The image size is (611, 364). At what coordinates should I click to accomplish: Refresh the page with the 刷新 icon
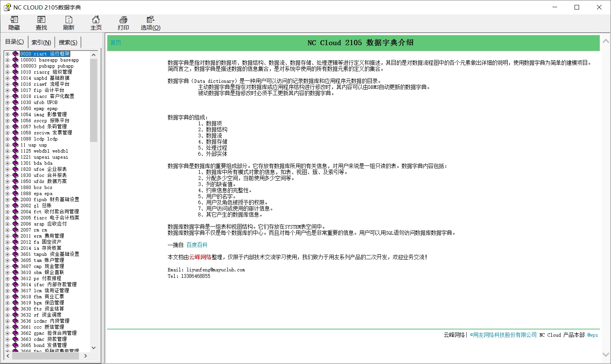(68, 22)
